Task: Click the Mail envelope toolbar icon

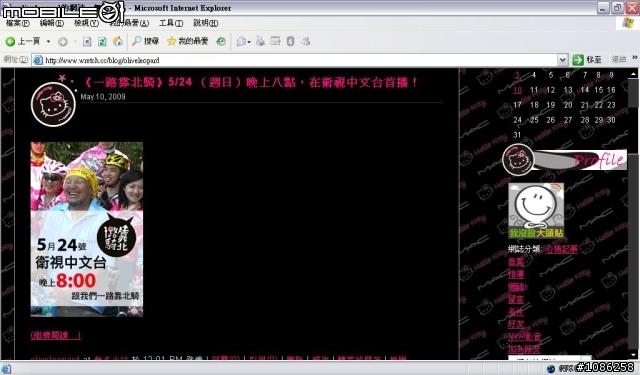Action: coord(241,41)
